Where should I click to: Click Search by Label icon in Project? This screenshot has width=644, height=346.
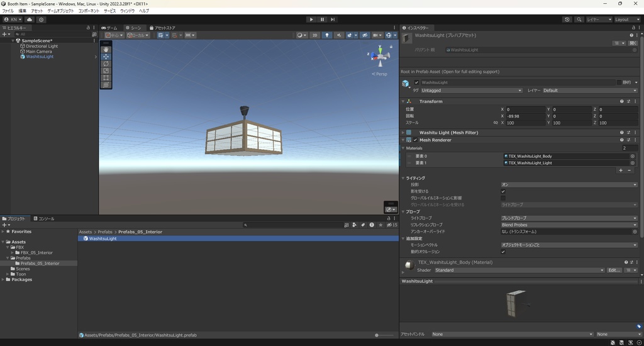[x=363, y=225]
